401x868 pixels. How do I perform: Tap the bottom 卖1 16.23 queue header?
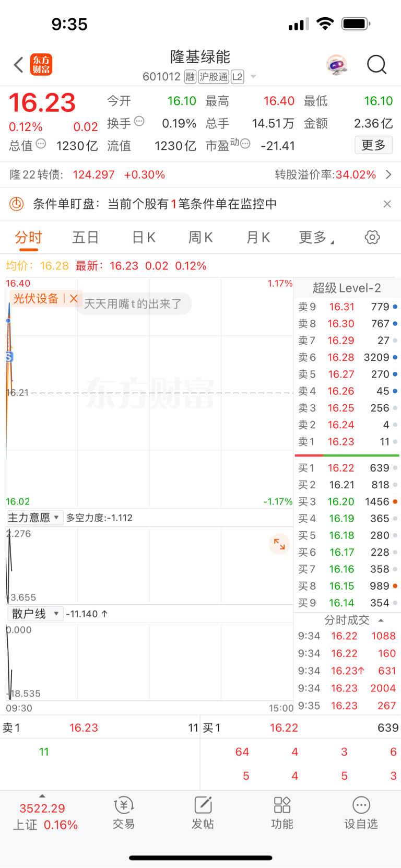[x=100, y=728]
